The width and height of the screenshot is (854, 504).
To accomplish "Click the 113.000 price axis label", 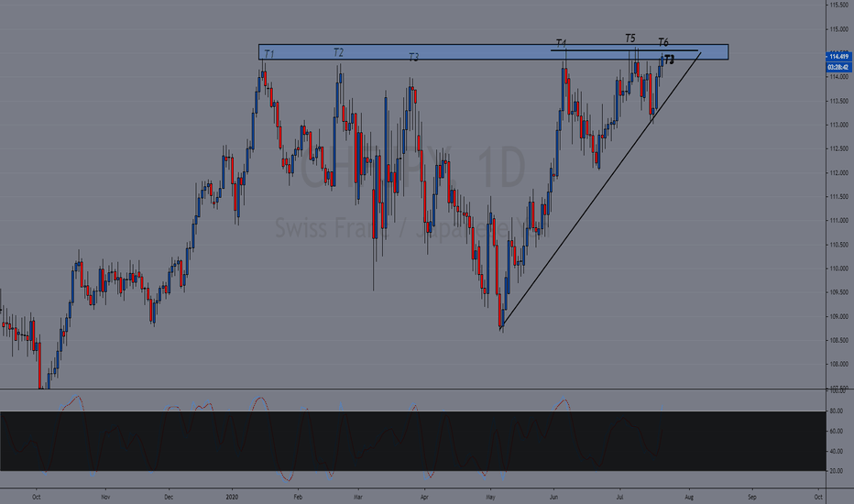I will tap(839, 125).
